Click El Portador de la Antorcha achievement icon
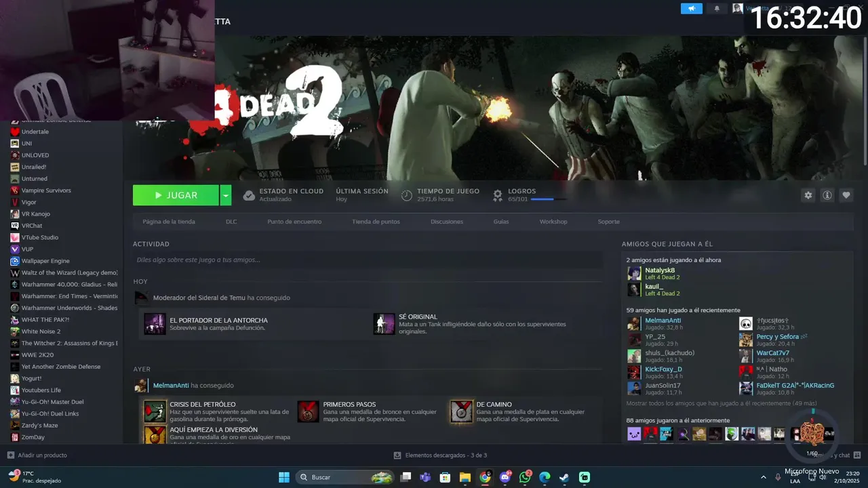The image size is (868, 488). coord(155,324)
